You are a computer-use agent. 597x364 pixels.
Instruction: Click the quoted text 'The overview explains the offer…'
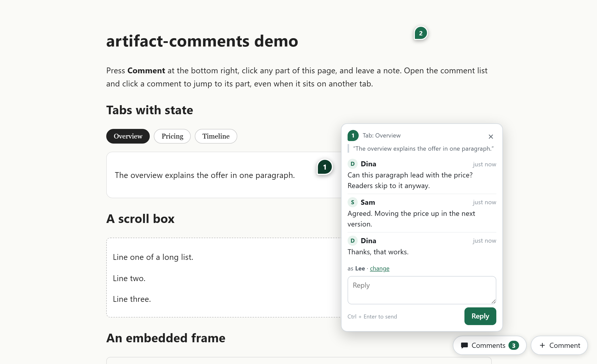point(423,149)
